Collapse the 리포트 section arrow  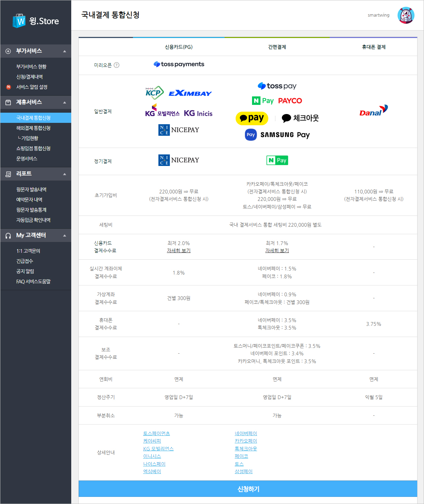click(x=64, y=174)
